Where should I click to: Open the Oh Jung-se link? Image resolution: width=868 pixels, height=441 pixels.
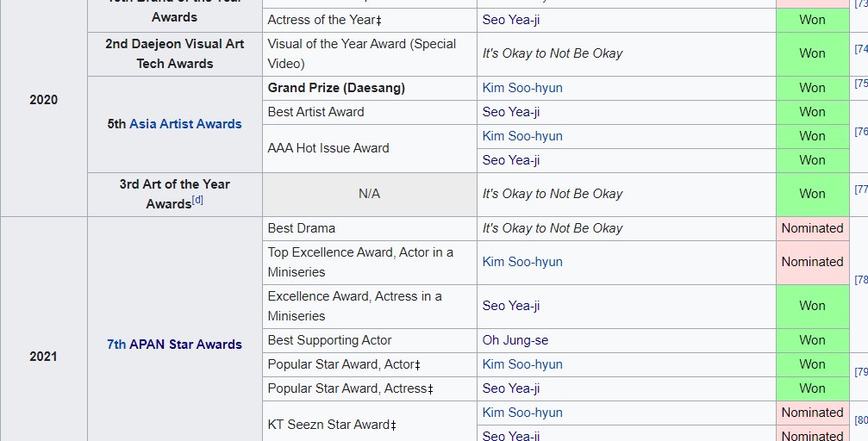pos(515,340)
